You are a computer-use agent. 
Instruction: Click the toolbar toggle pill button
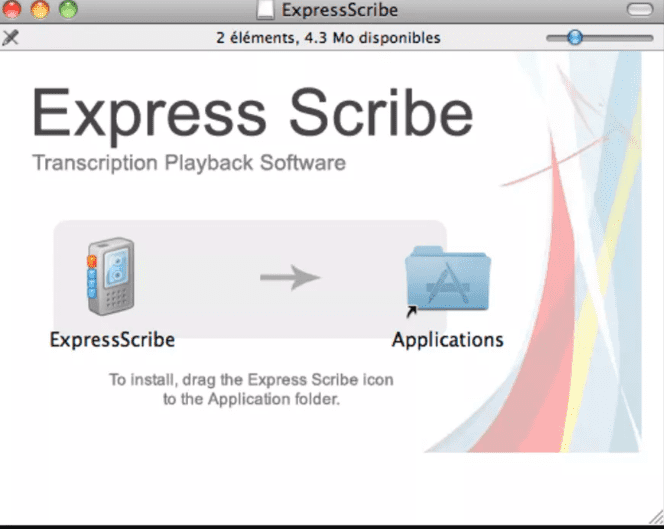[x=639, y=10]
